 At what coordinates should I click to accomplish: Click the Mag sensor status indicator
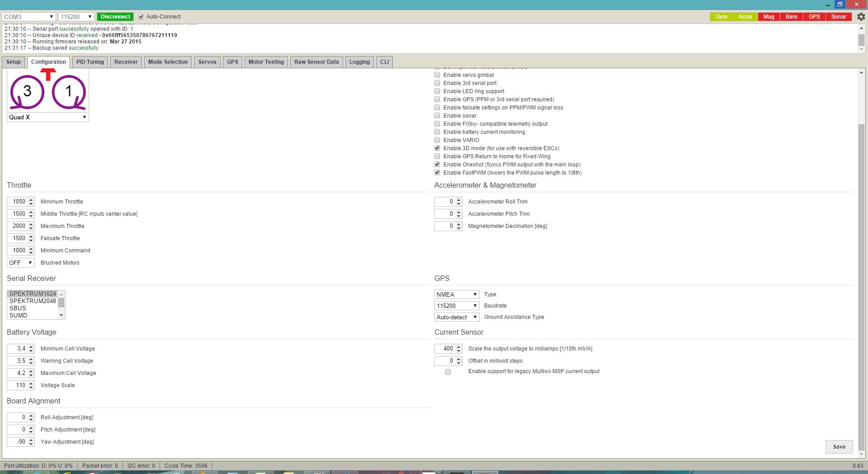pos(769,17)
